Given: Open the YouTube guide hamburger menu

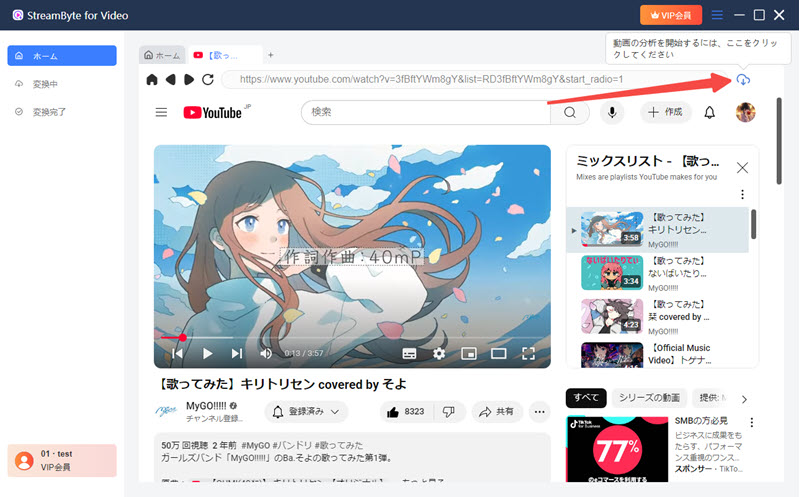Looking at the screenshot, I should coord(161,112).
